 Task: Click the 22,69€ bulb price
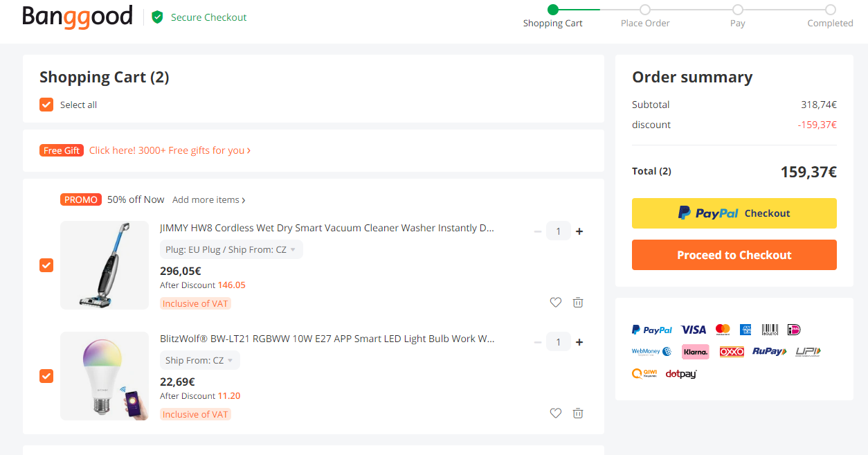177,382
